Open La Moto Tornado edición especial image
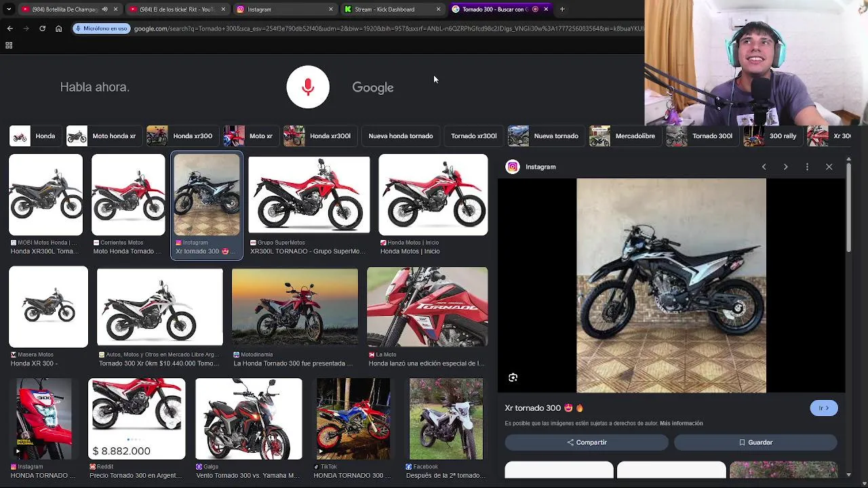 click(427, 307)
